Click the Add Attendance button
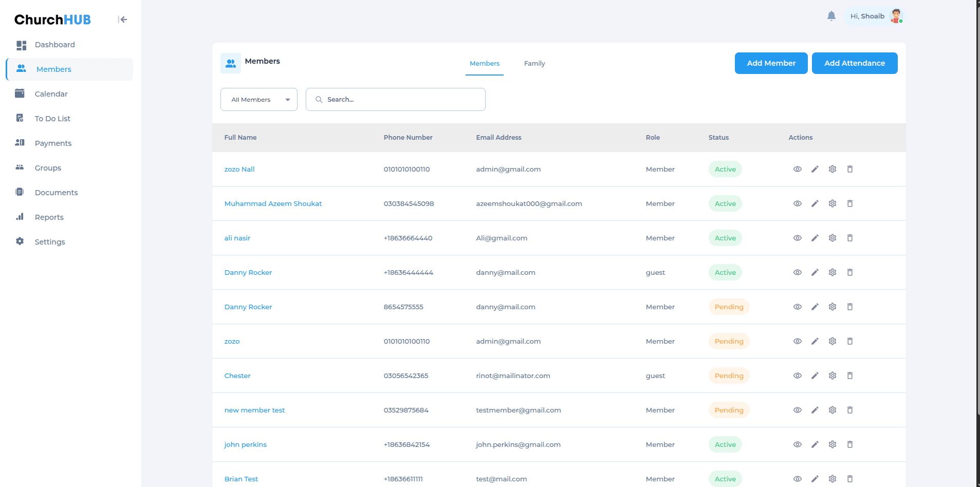The height and width of the screenshot is (487, 980). click(x=854, y=63)
